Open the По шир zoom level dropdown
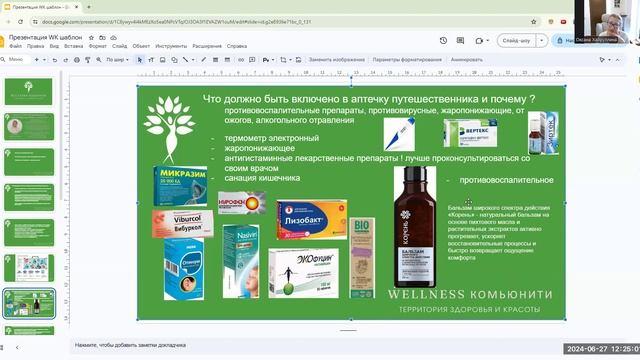The image size is (640, 360). click(118, 60)
